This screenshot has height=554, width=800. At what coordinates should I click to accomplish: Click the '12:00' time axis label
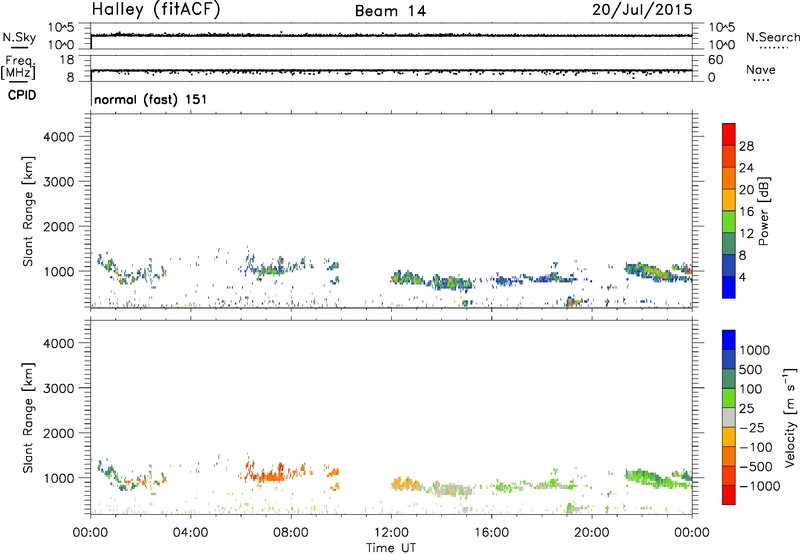tap(391, 533)
